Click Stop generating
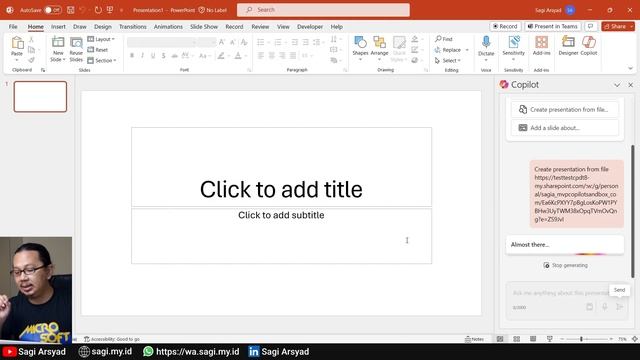This screenshot has height=360, width=640. [565, 265]
